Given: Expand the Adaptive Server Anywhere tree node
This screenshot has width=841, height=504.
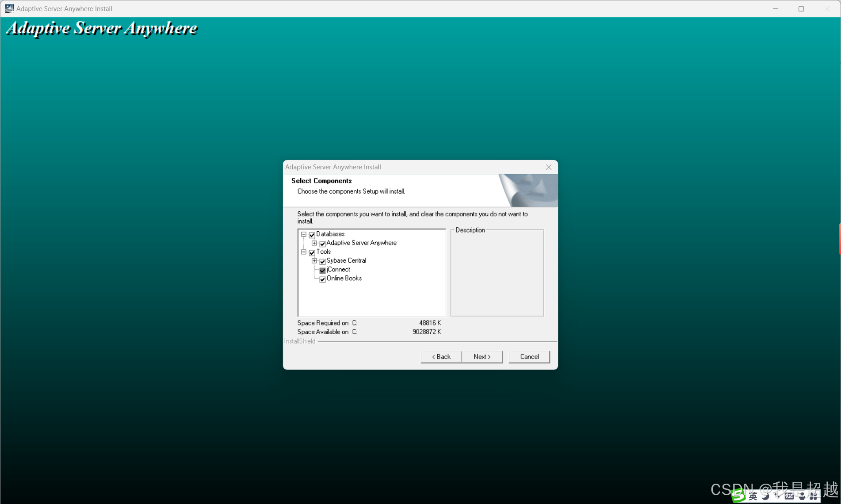Looking at the screenshot, I should [x=314, y=243].
